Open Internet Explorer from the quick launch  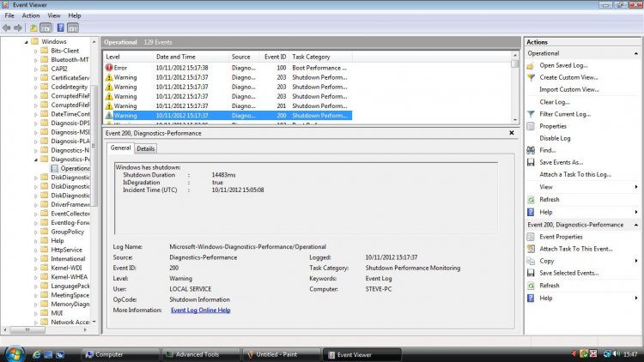coord(36,354)
